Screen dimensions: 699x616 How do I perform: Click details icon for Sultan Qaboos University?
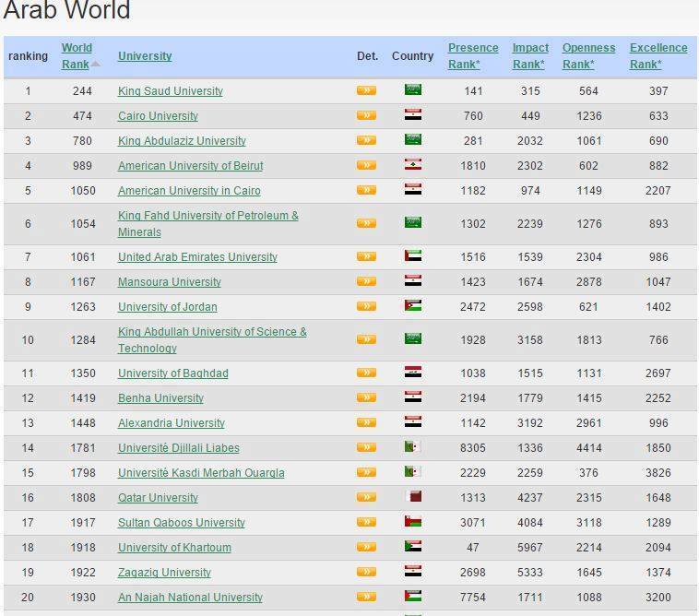point(366,522)
